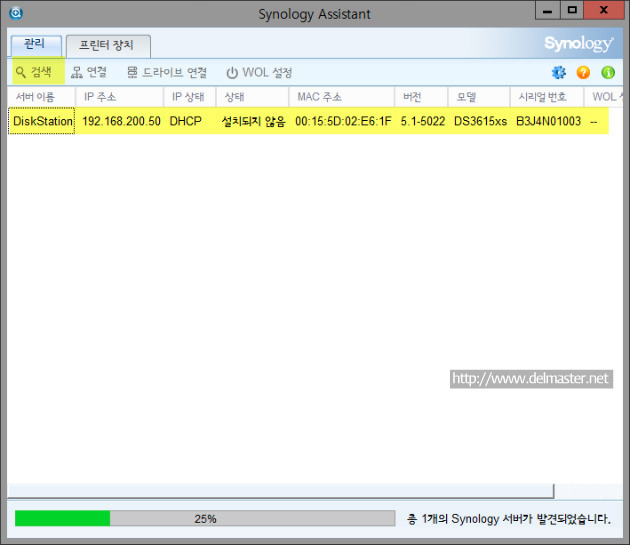Screen dimensions: 630x545
Task: Sort by the 모델 column header
Action: 479,97
